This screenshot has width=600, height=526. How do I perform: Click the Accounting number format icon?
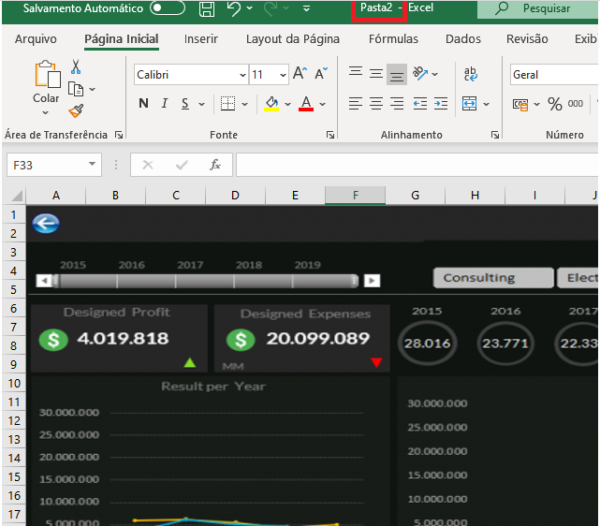click(x=520, y=104)
